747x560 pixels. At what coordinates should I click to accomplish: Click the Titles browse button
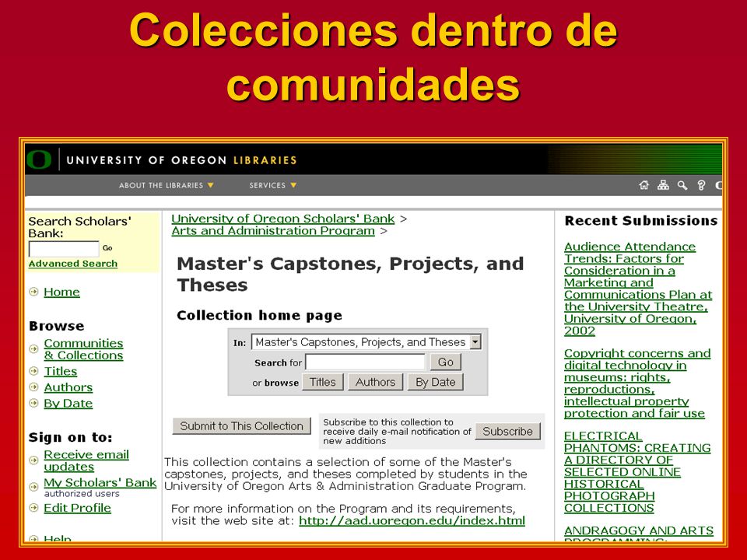pyautogui.click(x=322, y=382)
